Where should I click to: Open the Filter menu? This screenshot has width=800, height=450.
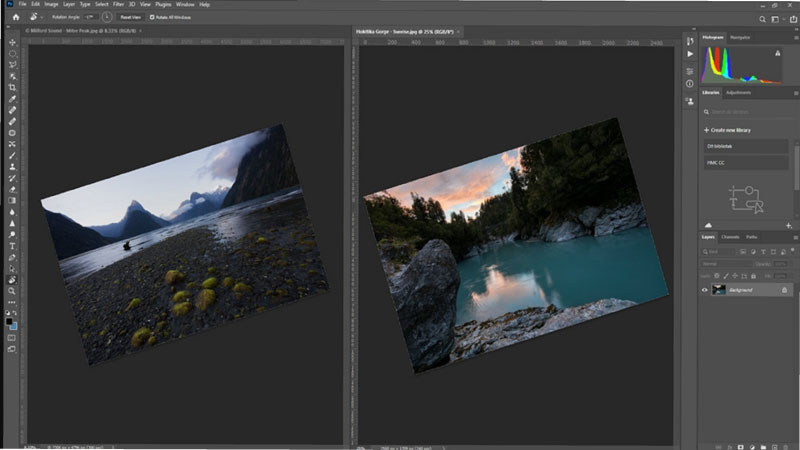pos(118,4)
